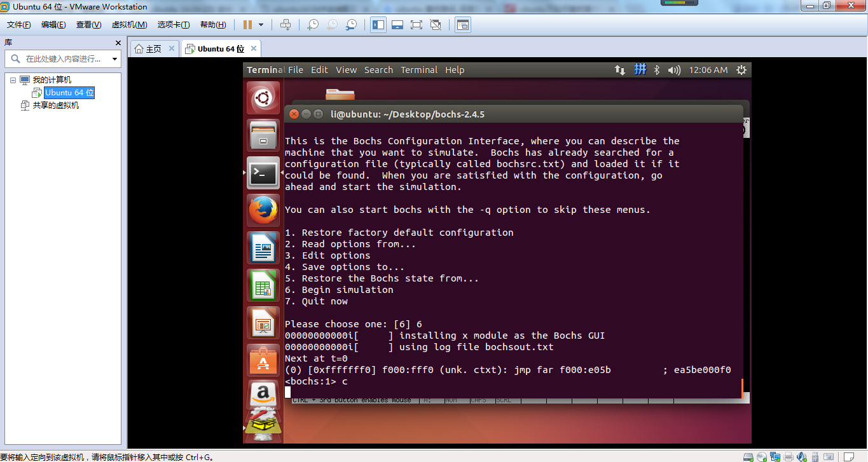868x462 pixels.
Task: Select 共享的虚拟机 in the library tree
Action: [x=56, y=105]
